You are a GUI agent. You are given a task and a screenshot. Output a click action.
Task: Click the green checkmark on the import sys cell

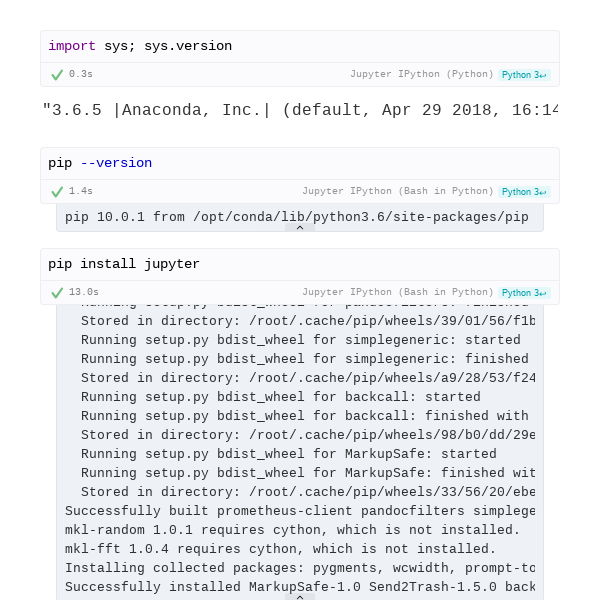point(57,75)
